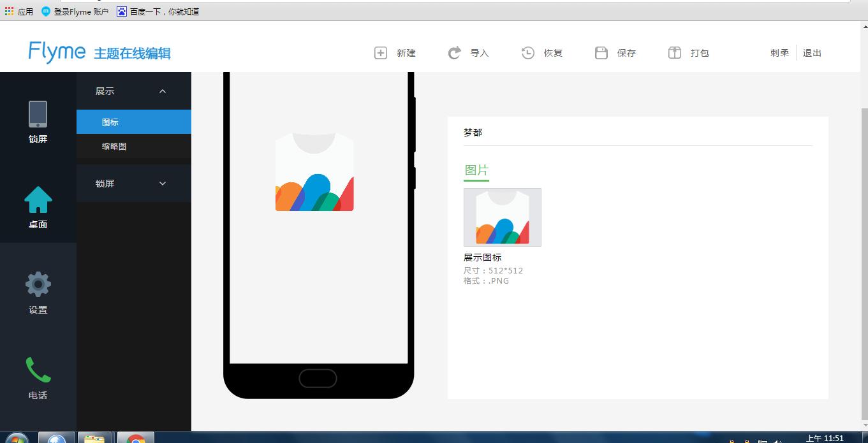Screen dimensions: 868x443
Task: Package the theme via the 打包 icon
Action: pyautogui.click(x=688, y=53)
